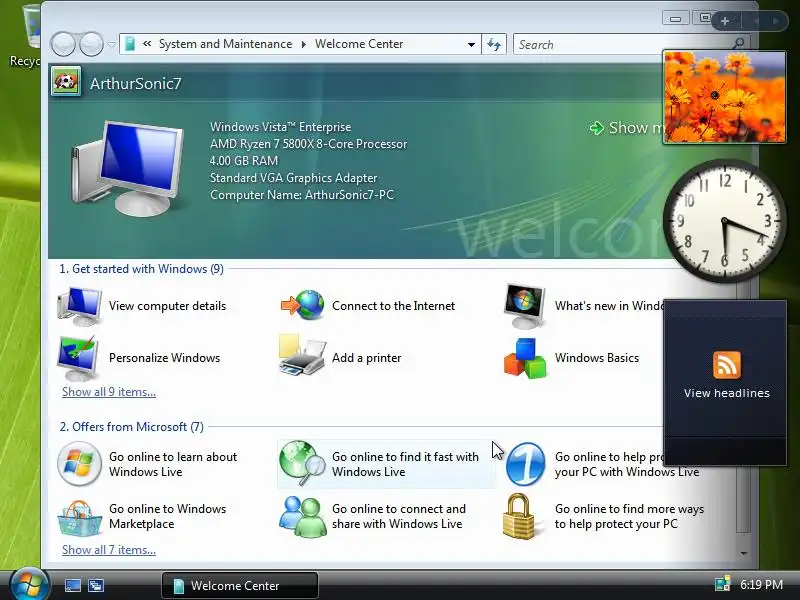The height and width of the screenshot is (600, 800).
Task: Click the address bar folder icon
Action: pos(130,44)
